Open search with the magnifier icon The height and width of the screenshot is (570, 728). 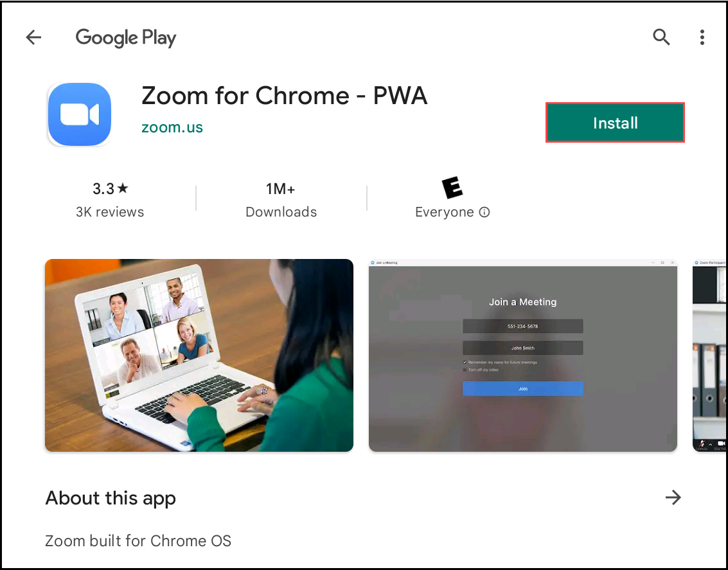point(661,37)
